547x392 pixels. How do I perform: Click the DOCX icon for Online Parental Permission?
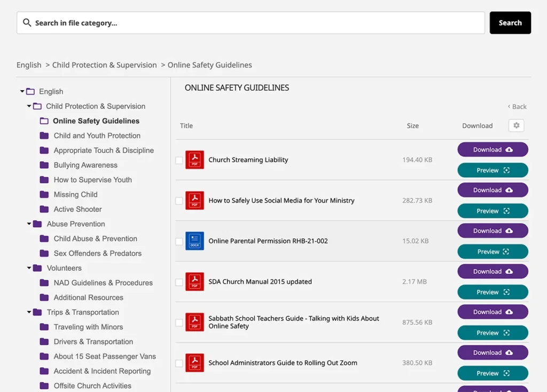[194, 241]
